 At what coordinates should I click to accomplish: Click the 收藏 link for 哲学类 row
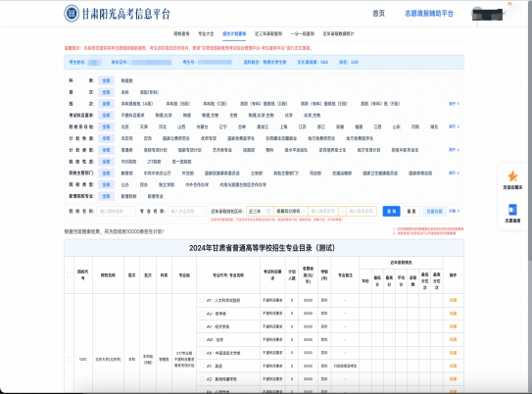pos(453,314)
